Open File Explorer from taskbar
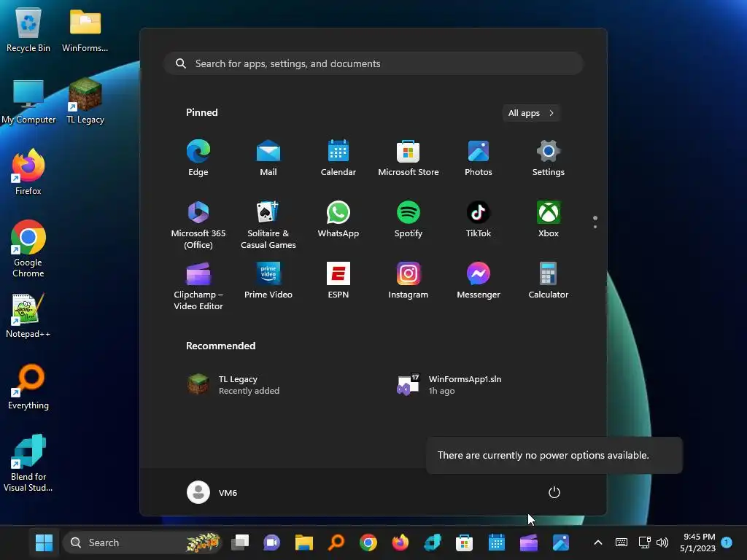This screenshot has width=747, height=560. click(x=304, y=542)
